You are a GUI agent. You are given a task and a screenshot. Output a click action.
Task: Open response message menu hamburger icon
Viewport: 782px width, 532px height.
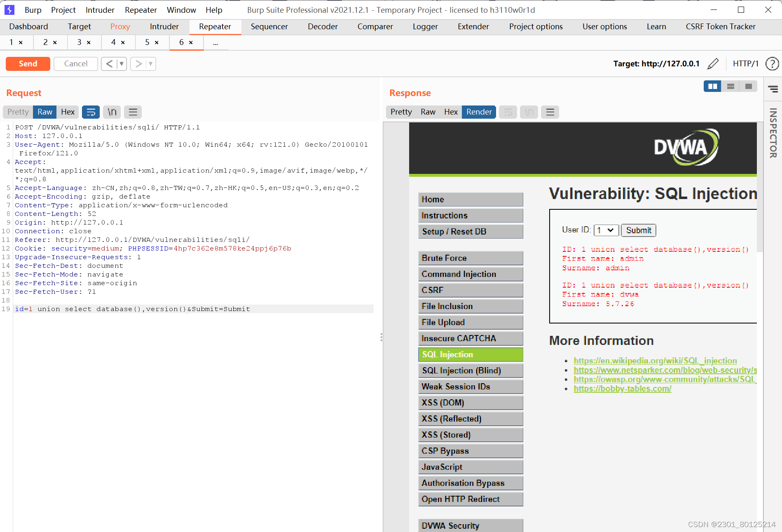[550, 112]
